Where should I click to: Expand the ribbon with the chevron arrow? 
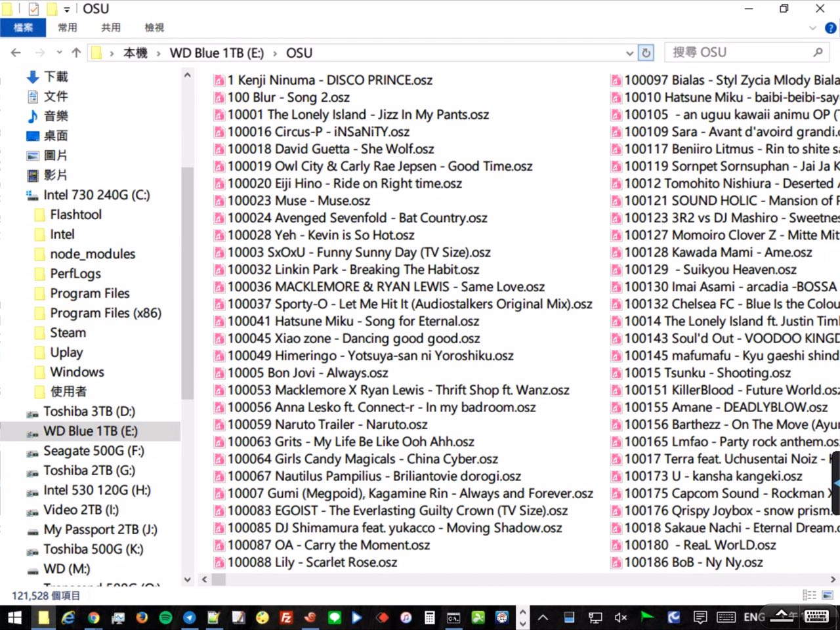click(812, 28)
